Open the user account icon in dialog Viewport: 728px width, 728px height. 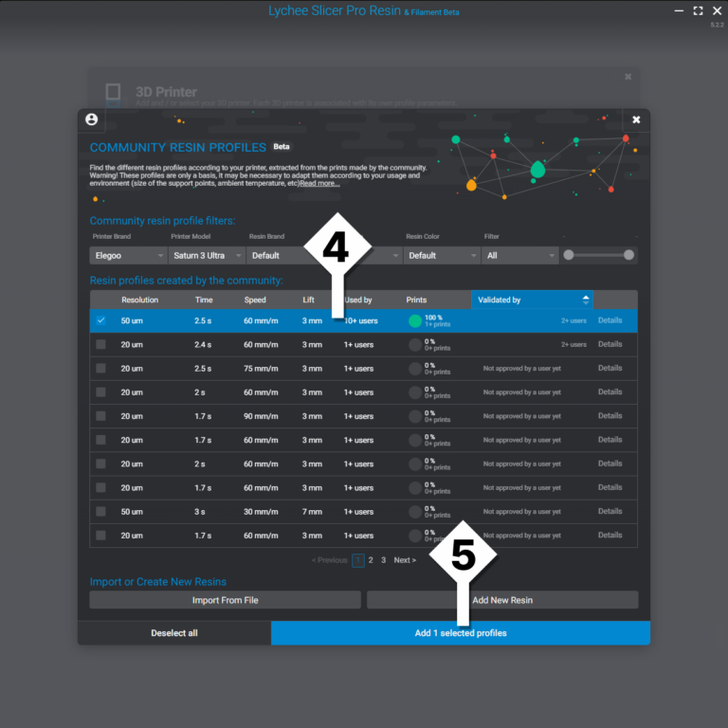(x=91, y=119)
